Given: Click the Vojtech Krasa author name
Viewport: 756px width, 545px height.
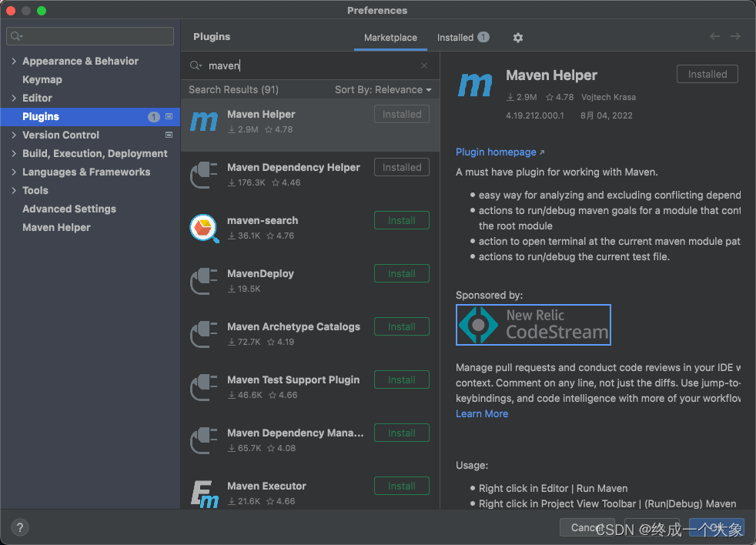Looking at the screenshot, I should click(608, 97).
